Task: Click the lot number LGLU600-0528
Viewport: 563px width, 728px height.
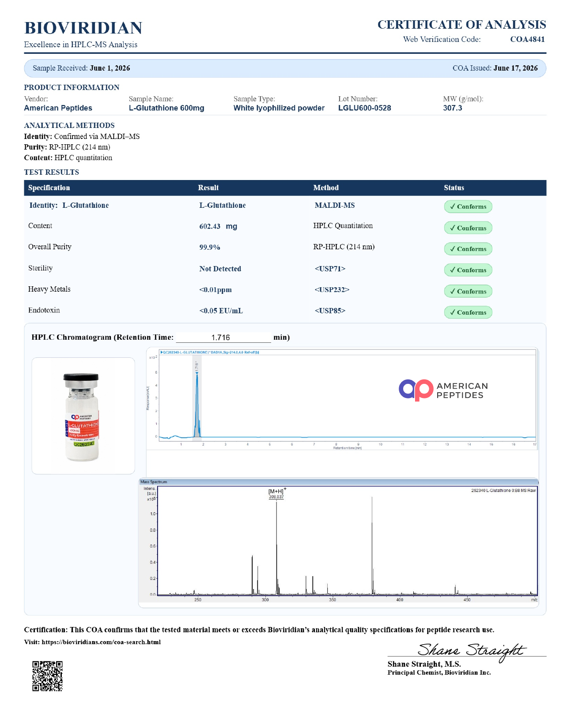Action: pyautogui.click(x=365, y=108)
